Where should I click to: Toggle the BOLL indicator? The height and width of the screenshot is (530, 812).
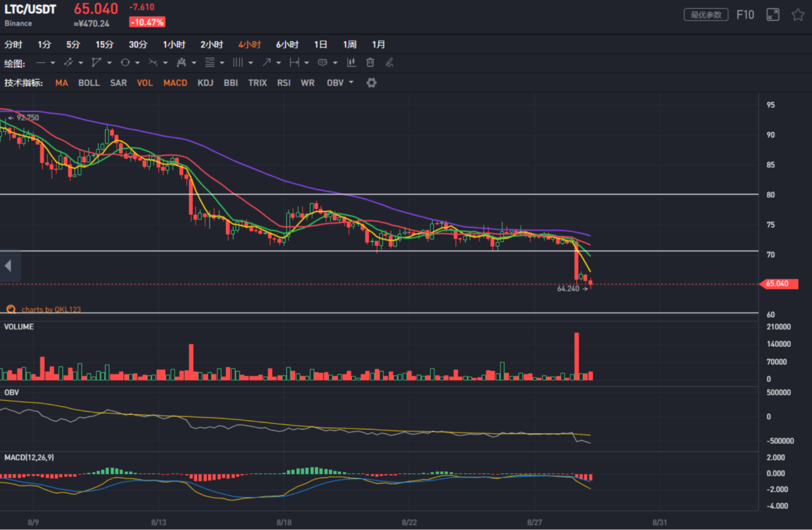pos(89,83)
